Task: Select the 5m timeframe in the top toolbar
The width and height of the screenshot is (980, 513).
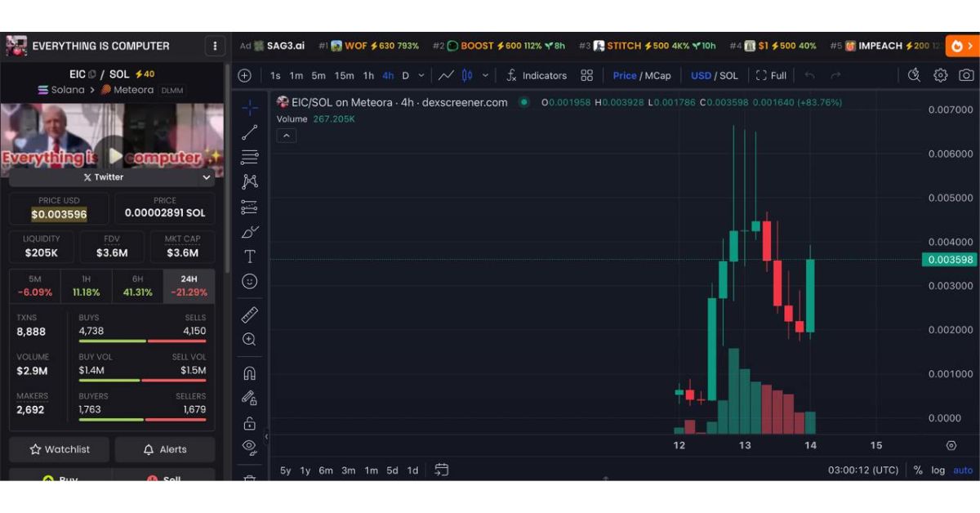Action: click(318, 75)
